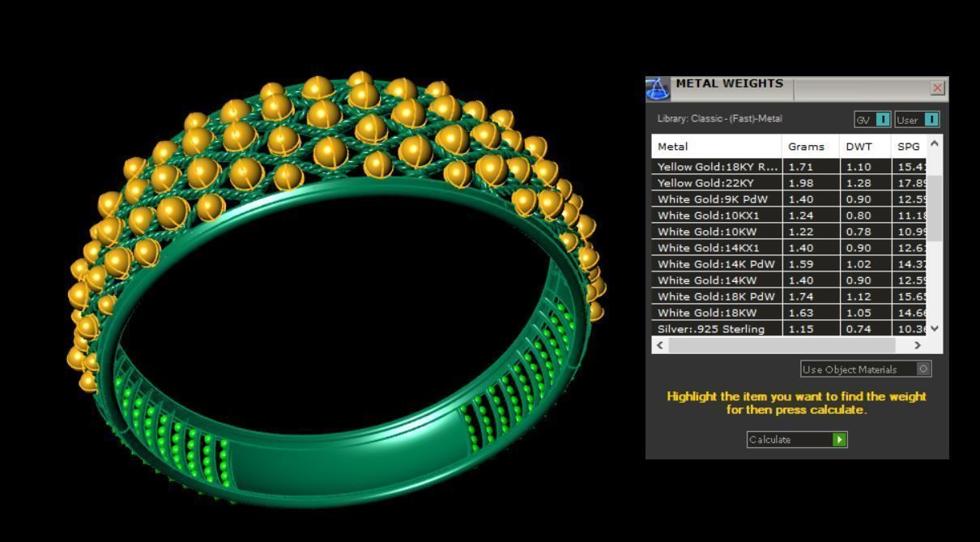Toggle the GV library option
The image size is (980, 542).
(873, 120)
